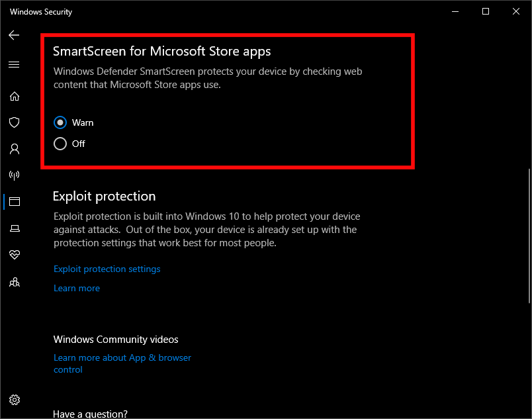Open Settings gear icon
This screenshot has height=419, width=532.
pyautogui.click(x=15, y=400)
